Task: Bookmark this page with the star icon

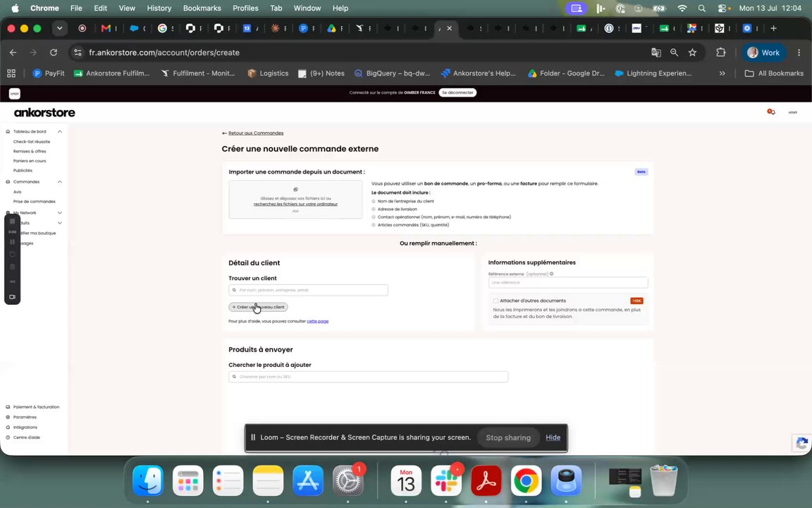Action: point(692,52)
